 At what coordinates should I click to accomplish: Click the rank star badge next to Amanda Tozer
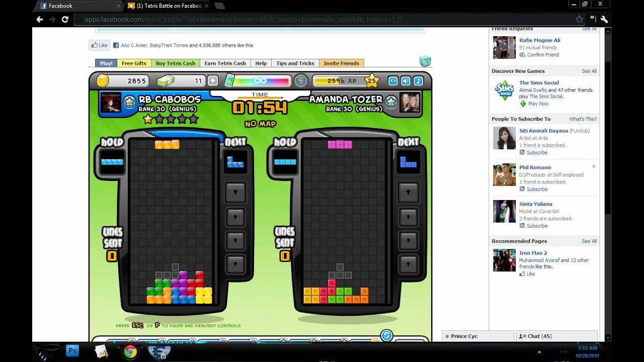391,103
